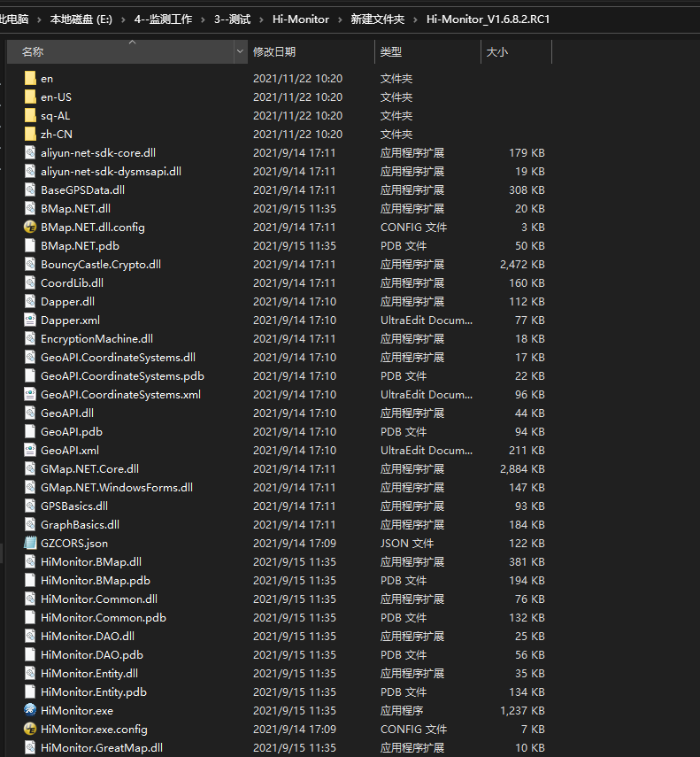Screen dimensions: 700x757
Task: Select the BMap.NET.dll.config file icon
Action: click(30, 227)
